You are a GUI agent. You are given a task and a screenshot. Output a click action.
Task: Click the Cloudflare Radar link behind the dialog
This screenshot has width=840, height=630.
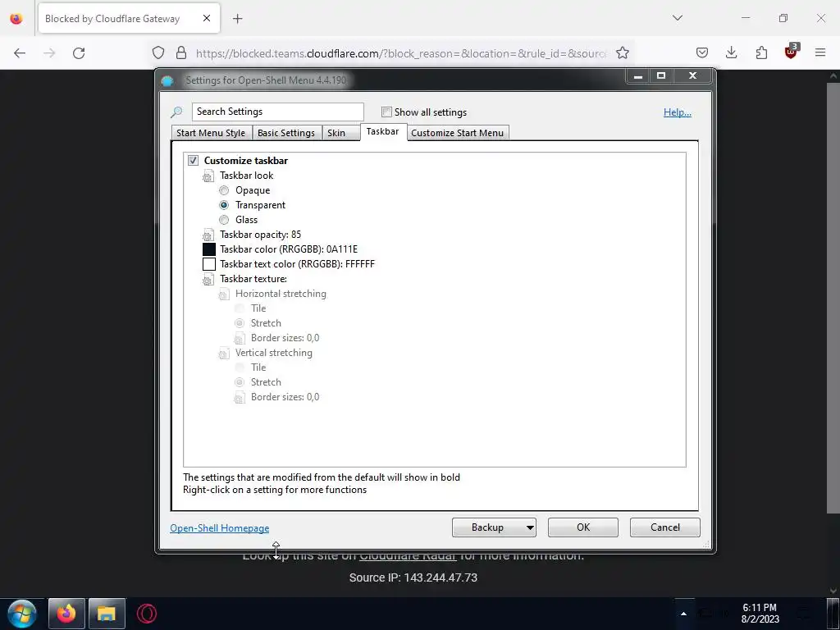coord(408,557)
